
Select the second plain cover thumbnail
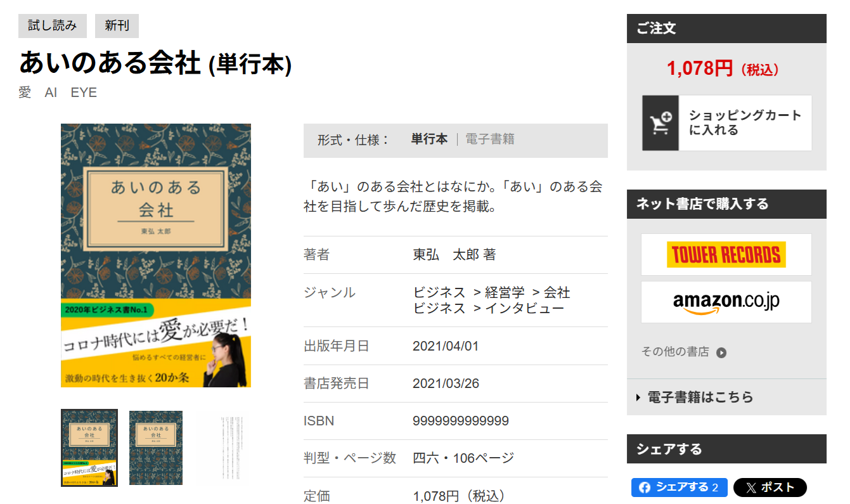[x=156, y=448]
